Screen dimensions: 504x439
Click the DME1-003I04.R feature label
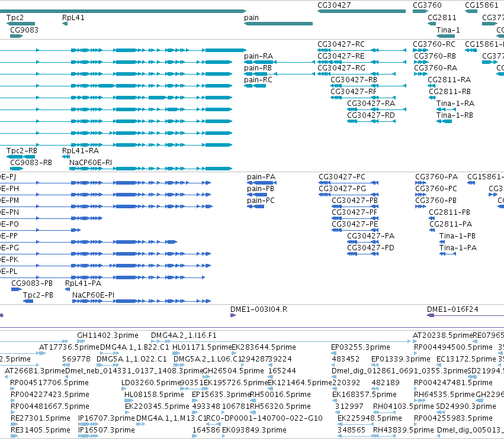tap(259, 309)
